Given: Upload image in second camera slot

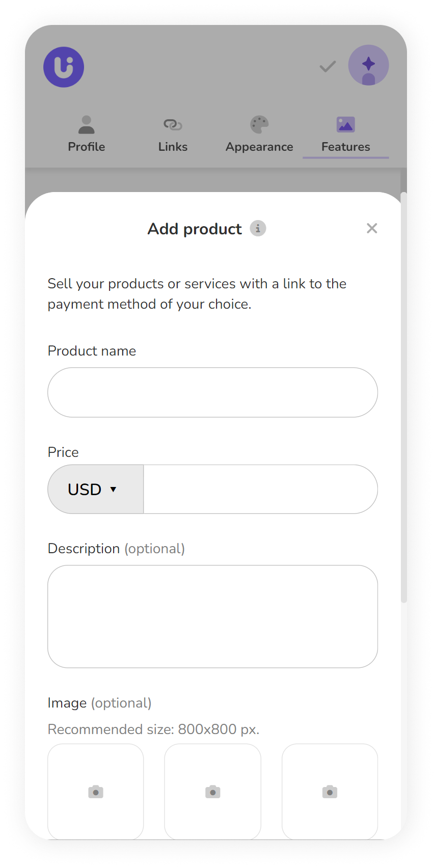Looking at the screenshot, I should (212, 792).
